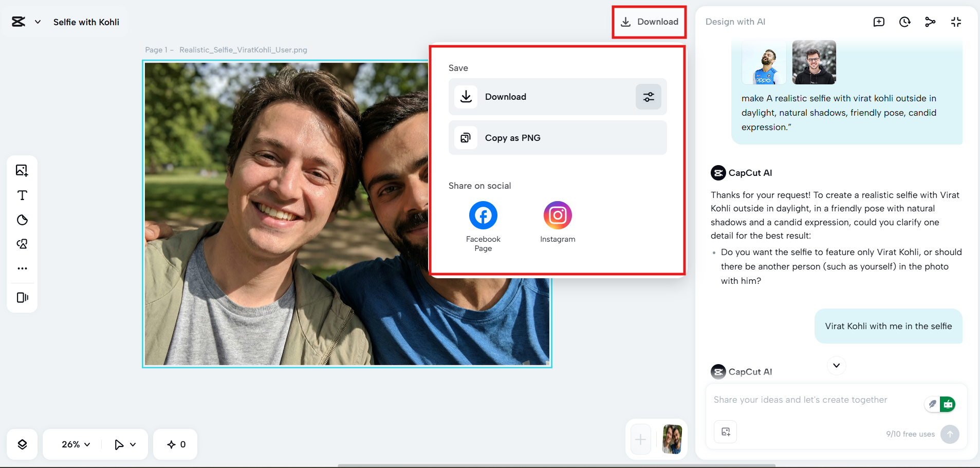Screen dimensions: 980x468
Task: Open AI chat history clock icon
Action: pyautogui.click(x=904, y=22)
